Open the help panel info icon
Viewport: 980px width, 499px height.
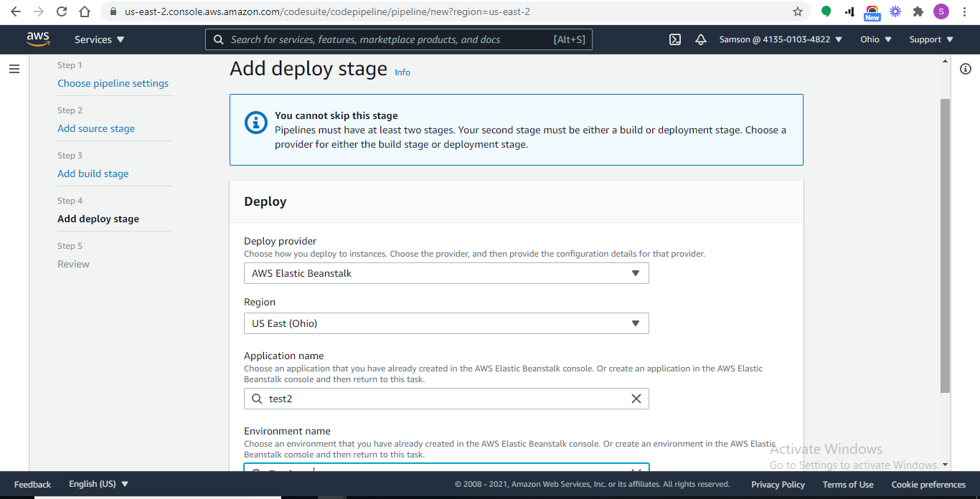click(x=965, y=69)
